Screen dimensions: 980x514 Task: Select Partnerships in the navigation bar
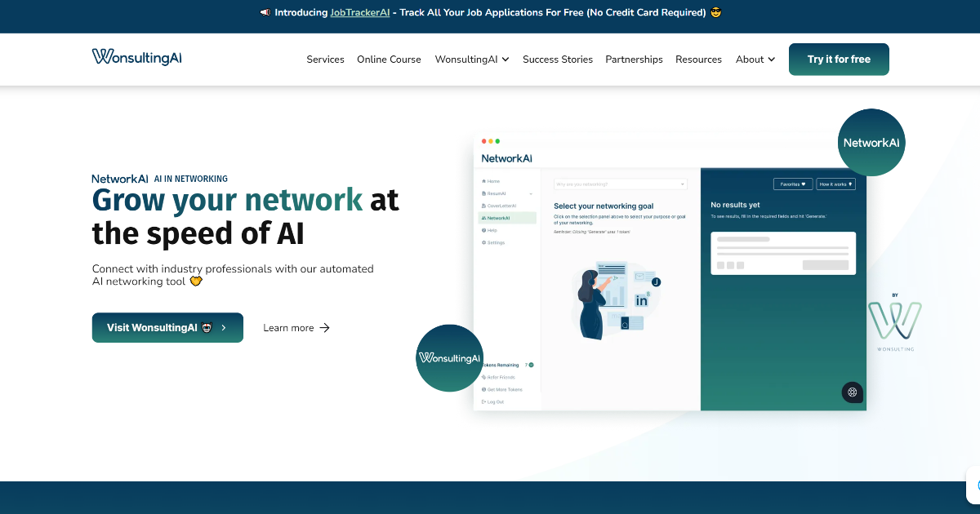pos(634,59)
